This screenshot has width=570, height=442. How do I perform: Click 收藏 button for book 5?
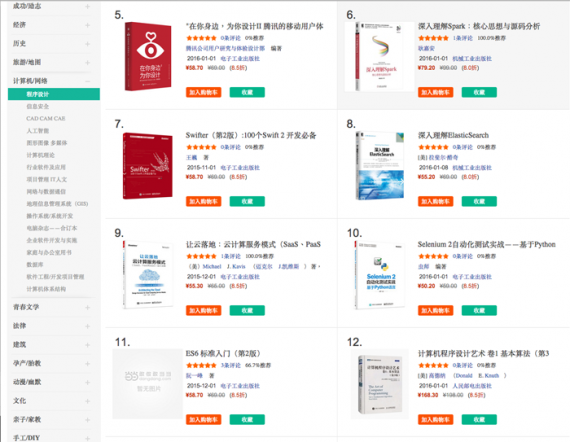pos(247,92)
